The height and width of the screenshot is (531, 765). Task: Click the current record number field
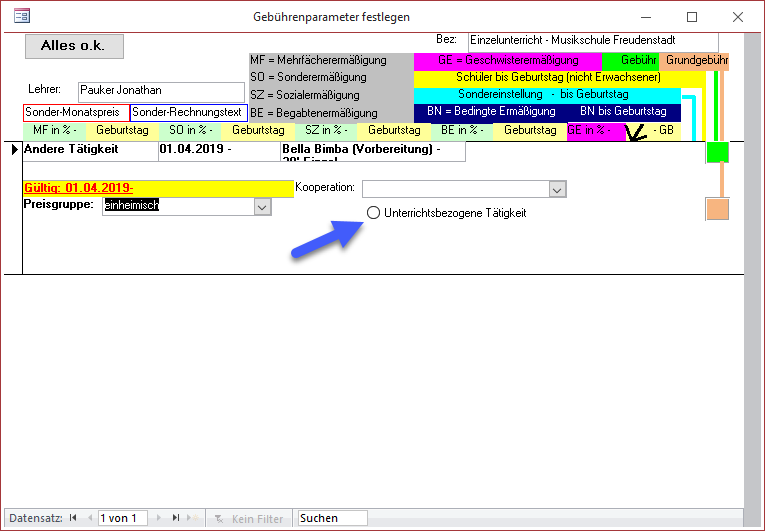[123, 518]
